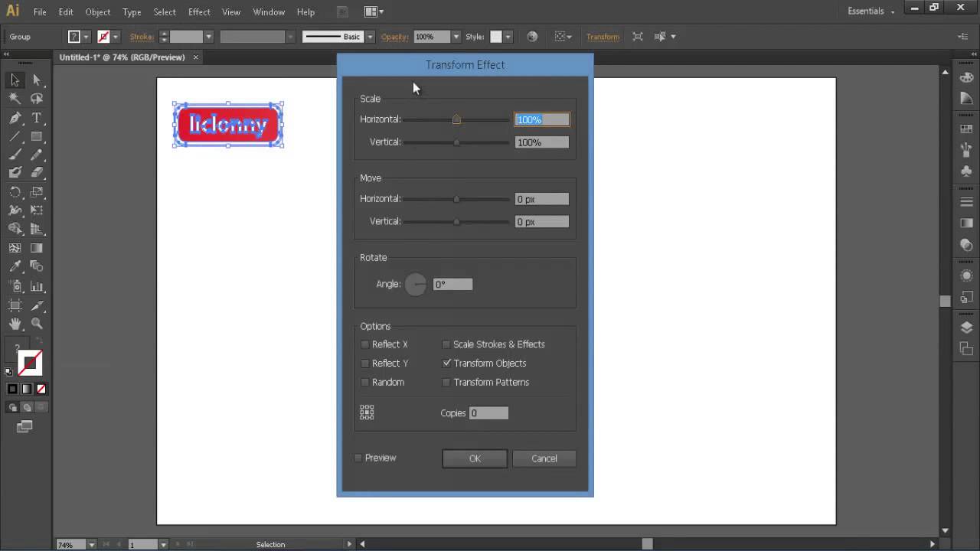
Task: Select the Pen tool
Action: 15,118
